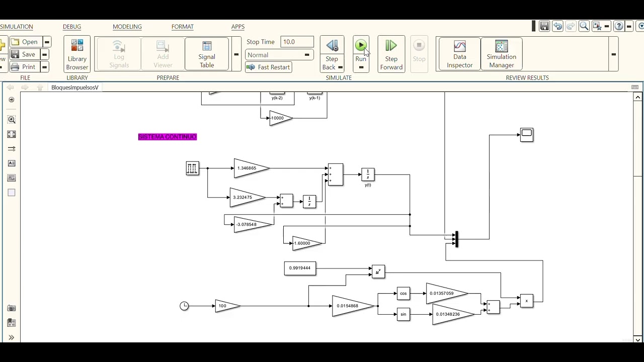Switch to the SIMULATION tab
Image resolution: width=644 pixels, height=362 pixels.
pyautogui.click(x=17, y=27)
